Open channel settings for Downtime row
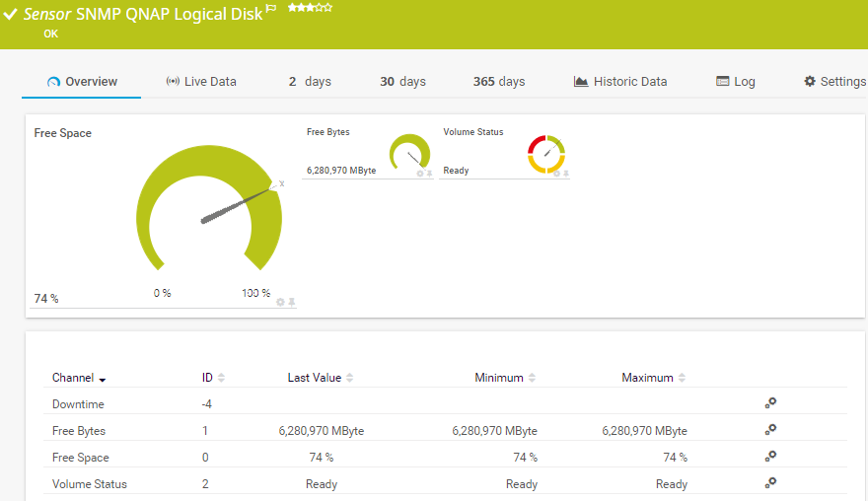The image size is (868, 501). point(770,403)
